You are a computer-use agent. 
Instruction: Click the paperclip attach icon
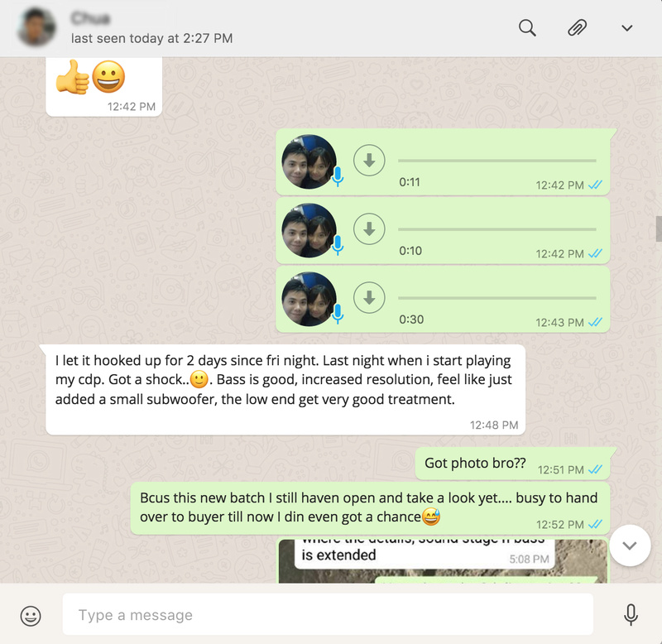[x=577, y=28]
